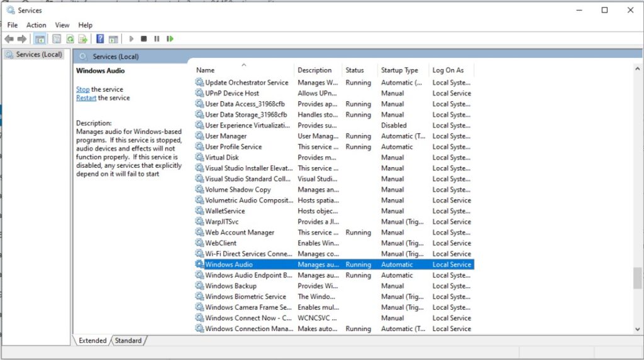Click the gear icon for User Manager
The image size is (644, 360).
pyautogui.click(x=199, y=136)
